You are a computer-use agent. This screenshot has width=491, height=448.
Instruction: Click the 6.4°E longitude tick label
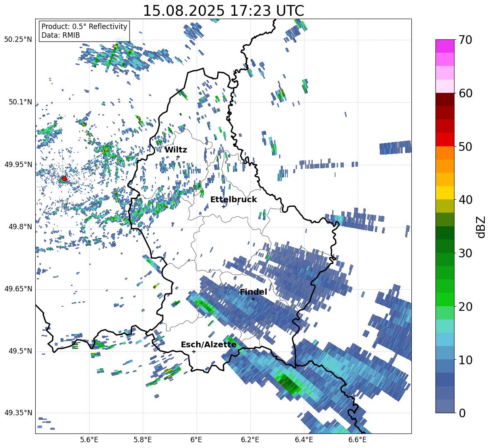coord(304,440)
